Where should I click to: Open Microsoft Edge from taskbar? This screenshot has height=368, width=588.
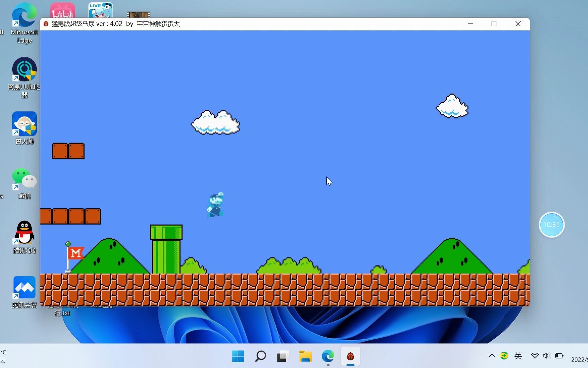pyautogui.click(x=328, y=356)
